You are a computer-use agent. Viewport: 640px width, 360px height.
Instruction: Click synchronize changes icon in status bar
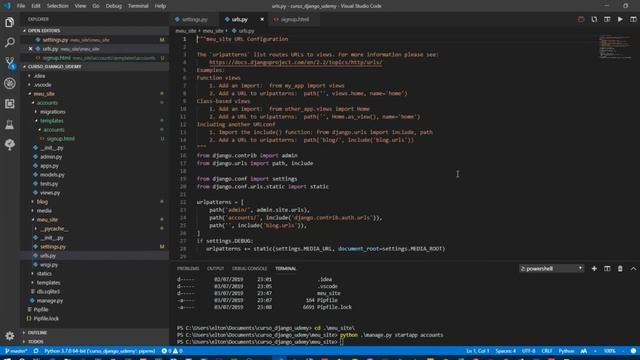[x=36, y=351]
